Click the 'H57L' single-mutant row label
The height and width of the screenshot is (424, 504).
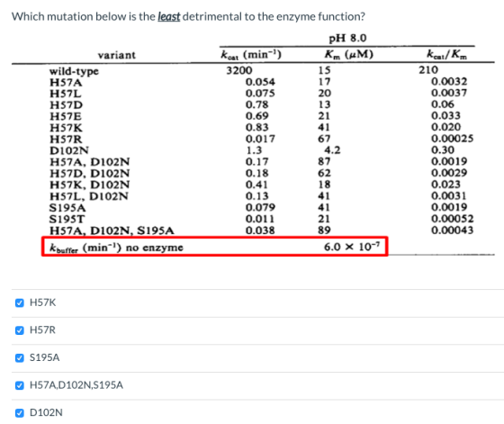click(65, 94)
